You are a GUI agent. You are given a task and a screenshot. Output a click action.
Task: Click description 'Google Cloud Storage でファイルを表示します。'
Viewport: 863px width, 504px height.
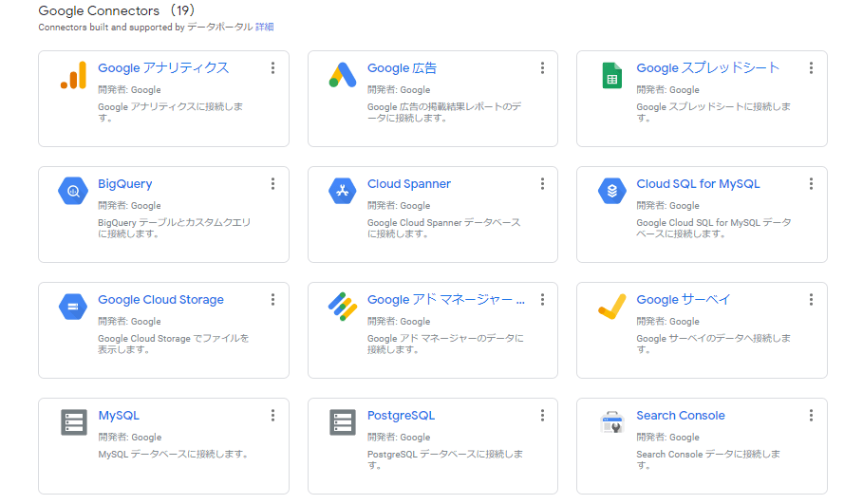(174, 344)
